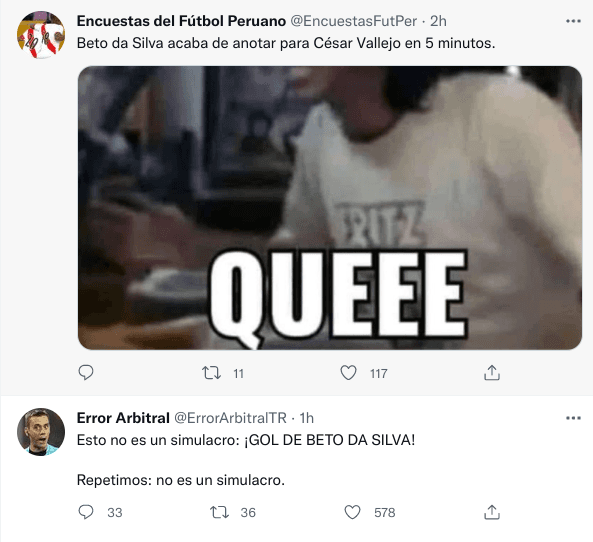This screenshot has height=542, width=593.
Task: Open the 2h timestamp of first tweet
Action: (x=438, y=21)
